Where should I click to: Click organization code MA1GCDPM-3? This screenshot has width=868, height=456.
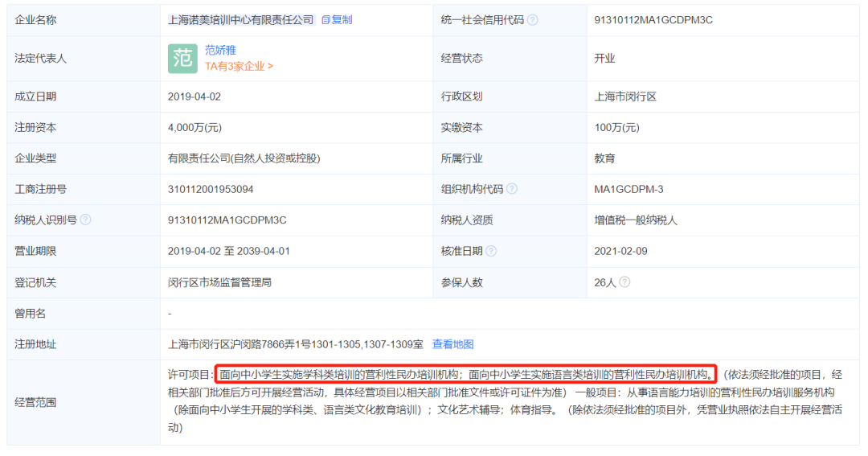pos(628,190)
